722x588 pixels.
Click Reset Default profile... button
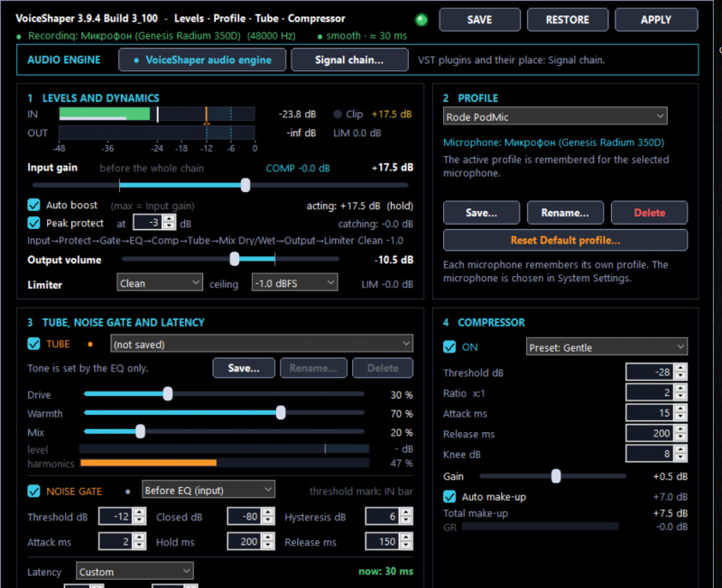tap(566, 240)
